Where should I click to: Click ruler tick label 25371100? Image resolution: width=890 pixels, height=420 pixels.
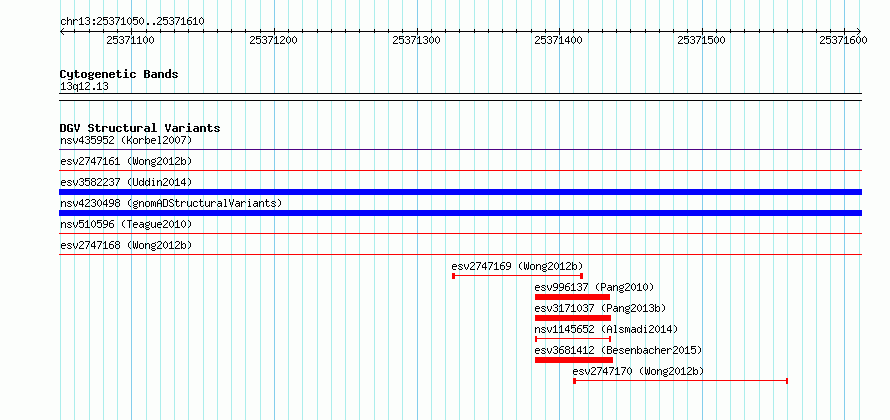click(131, 40)
